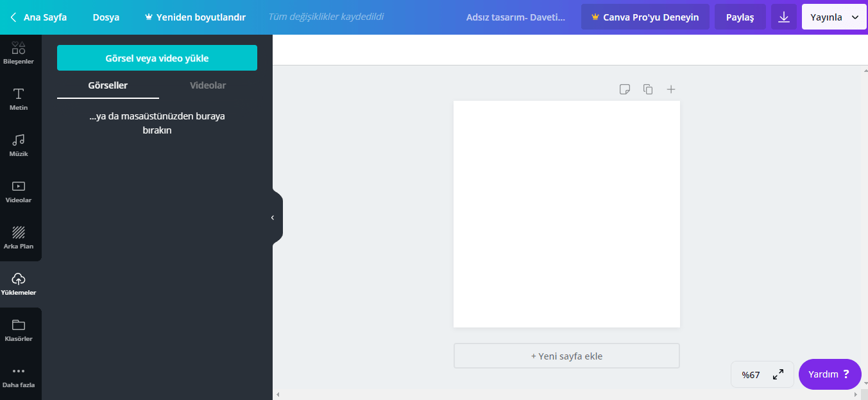This screenshot has width=868, height=400.
Task: Toggle fullscreen with the expand arrows icon
Action: coord(778,374)
